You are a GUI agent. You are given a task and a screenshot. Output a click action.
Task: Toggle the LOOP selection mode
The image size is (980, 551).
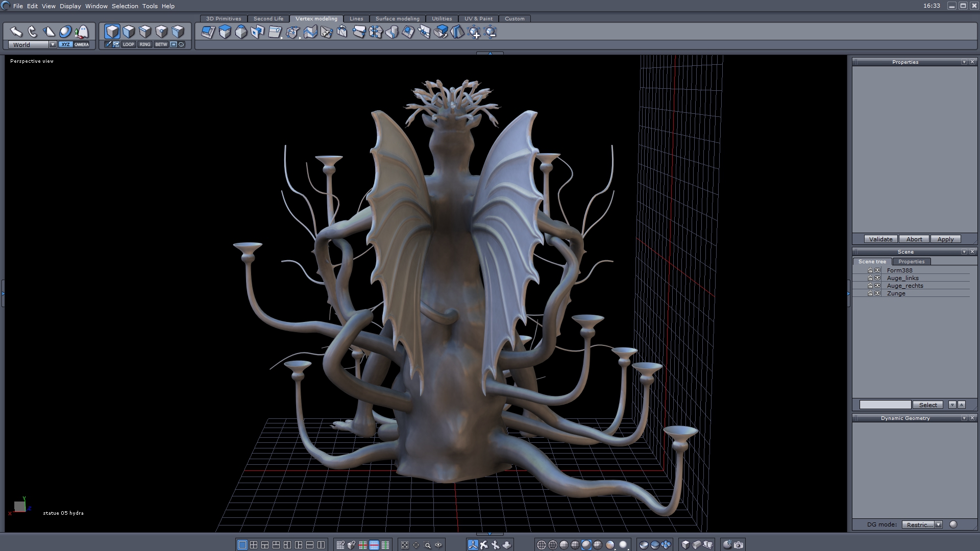coord(128,44)
